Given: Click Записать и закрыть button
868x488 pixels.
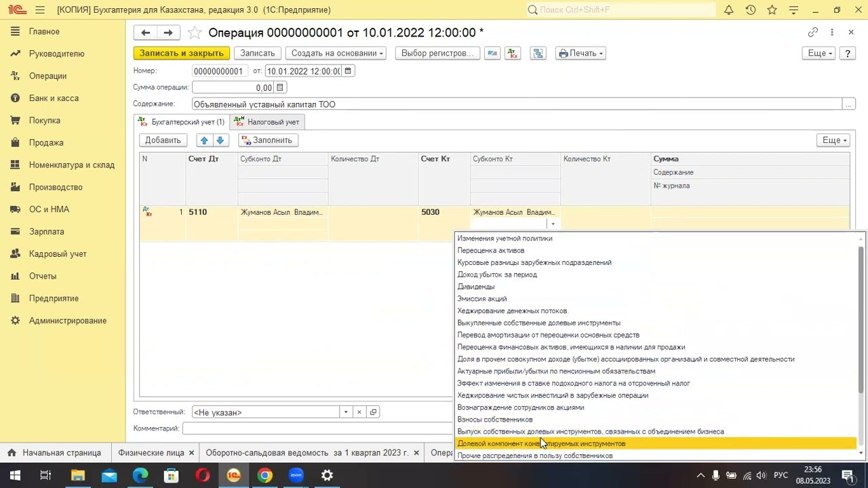Looking at the screenshot, I should [182, 53].
